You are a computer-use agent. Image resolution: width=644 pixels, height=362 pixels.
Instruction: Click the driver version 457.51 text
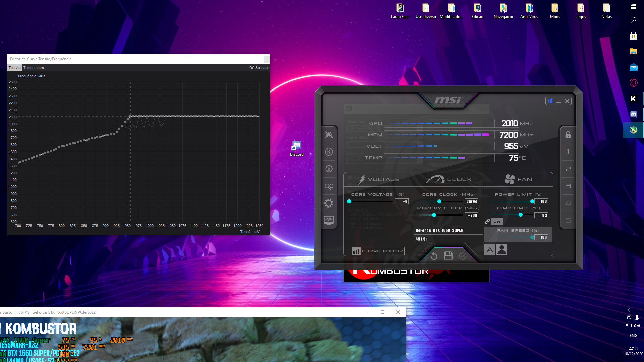coord(422,239)
